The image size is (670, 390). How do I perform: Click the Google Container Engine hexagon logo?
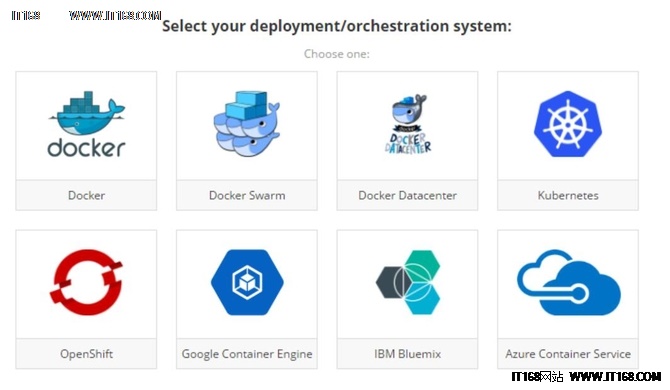pos(247,282)
